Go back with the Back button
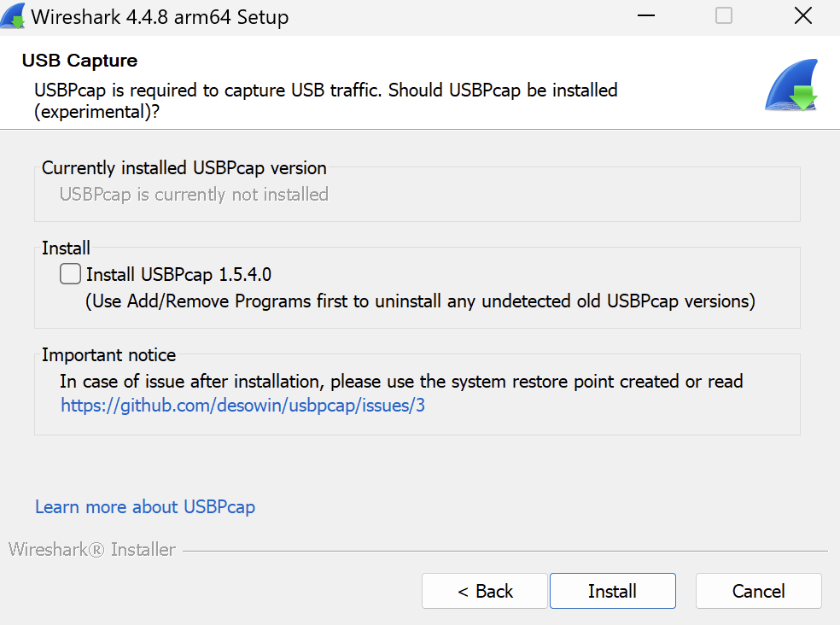 tap(485, 591)
